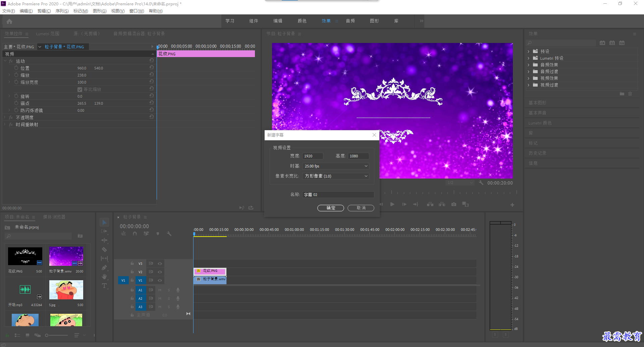The width and height of the screenshot is (644, 347).
Task: Toggle snap magnet in timeline
Action: pyautogui.click(x=135, y=234)
